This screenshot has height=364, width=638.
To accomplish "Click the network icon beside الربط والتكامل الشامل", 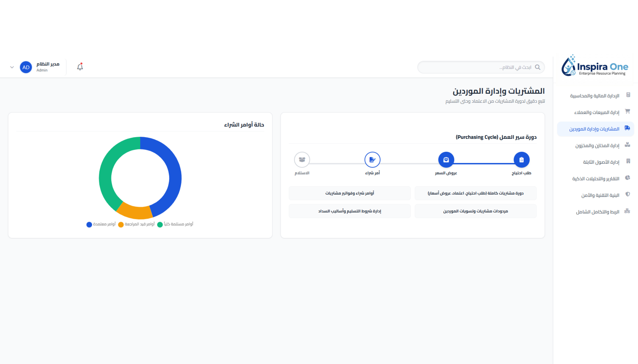I will (627, 211).
